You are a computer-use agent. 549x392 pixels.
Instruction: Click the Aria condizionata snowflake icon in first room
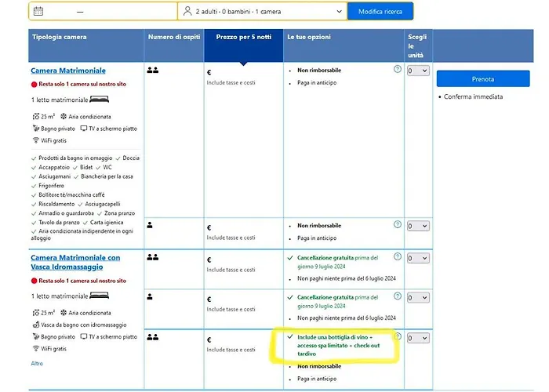click(63, 116)
